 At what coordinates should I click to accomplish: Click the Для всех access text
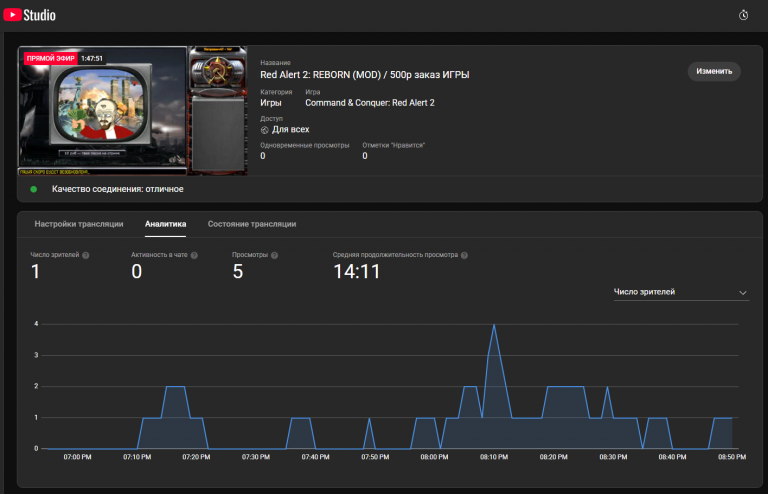(x=290, y=130)
